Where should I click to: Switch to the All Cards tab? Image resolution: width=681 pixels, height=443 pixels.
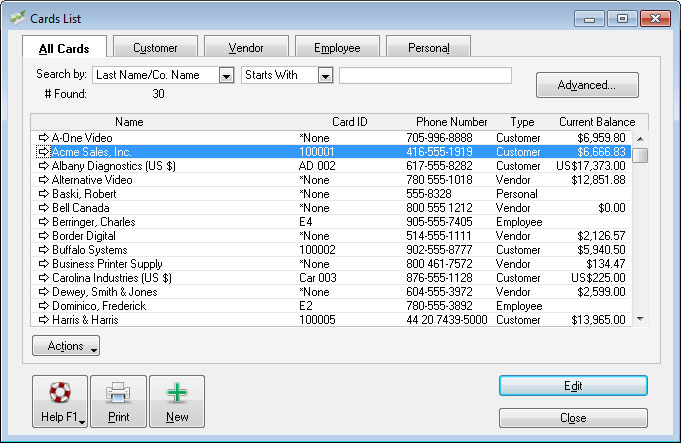tap(64, 48)
